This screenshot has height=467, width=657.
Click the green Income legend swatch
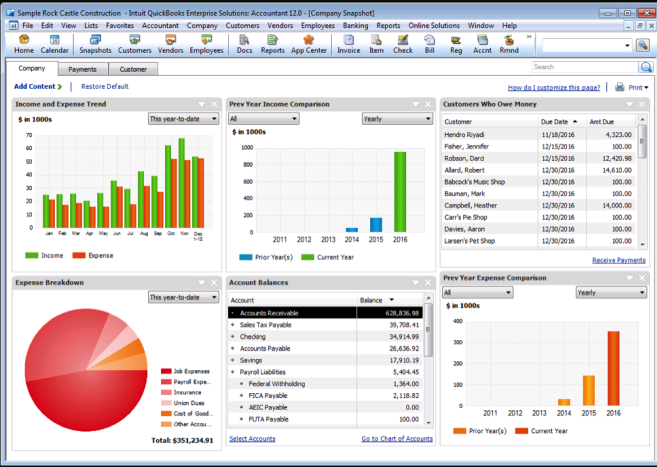coord(31,255)
